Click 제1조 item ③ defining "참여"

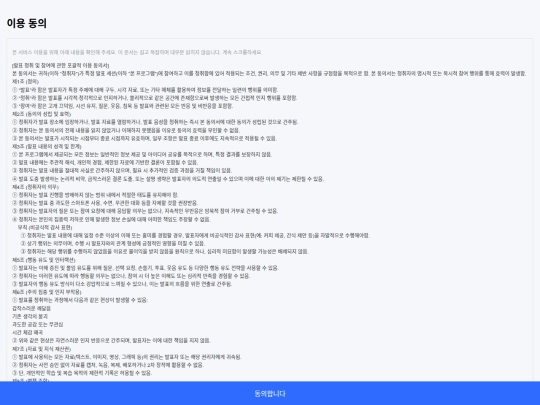tap(123, 106)
